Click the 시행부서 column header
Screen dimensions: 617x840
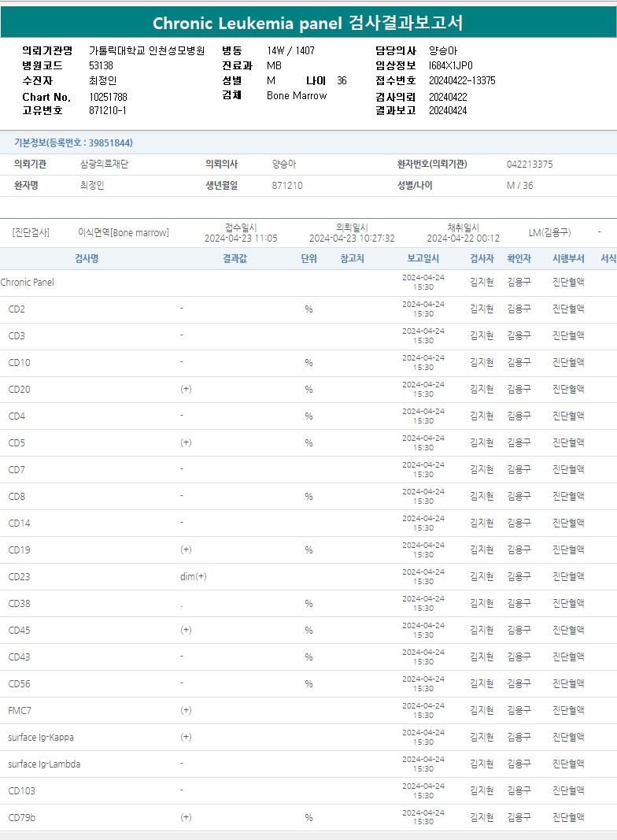[568, 258]
